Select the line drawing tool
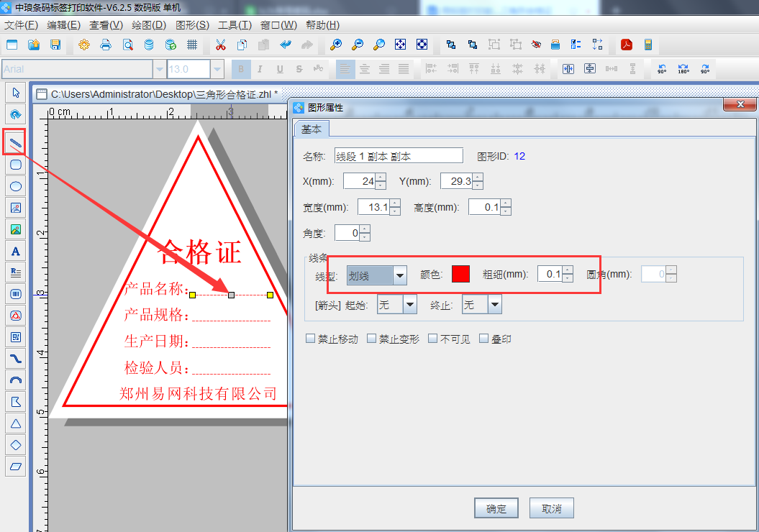 pyautogui.click(x=15, y=143)
